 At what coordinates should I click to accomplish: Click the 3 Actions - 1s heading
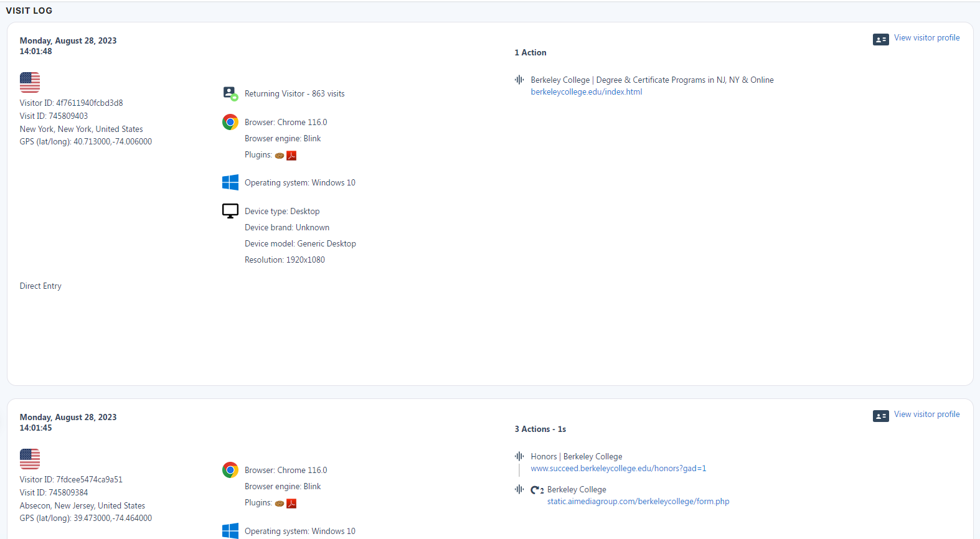(540, 429)
